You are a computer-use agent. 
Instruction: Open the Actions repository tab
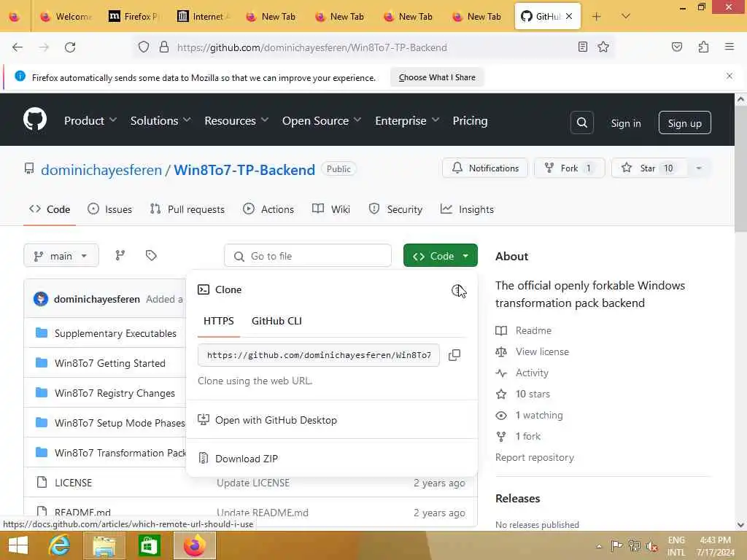point(268,209)
